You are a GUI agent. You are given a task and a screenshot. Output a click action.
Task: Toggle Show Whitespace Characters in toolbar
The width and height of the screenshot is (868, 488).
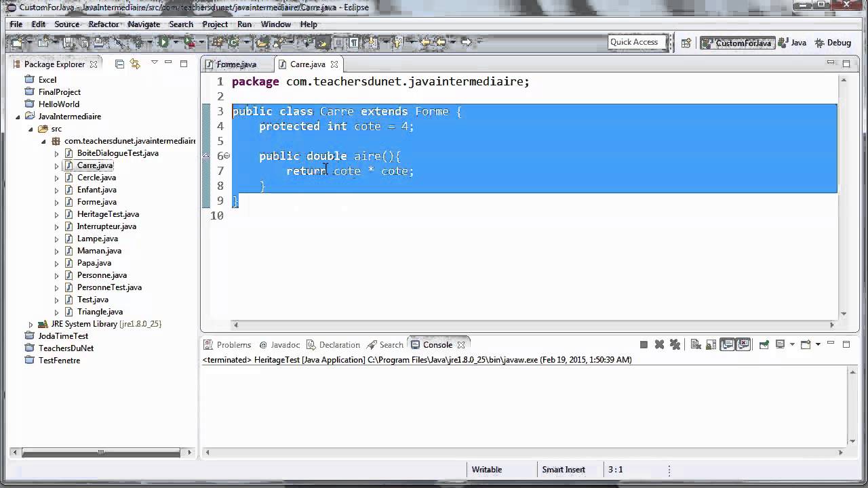pos(354,42)
